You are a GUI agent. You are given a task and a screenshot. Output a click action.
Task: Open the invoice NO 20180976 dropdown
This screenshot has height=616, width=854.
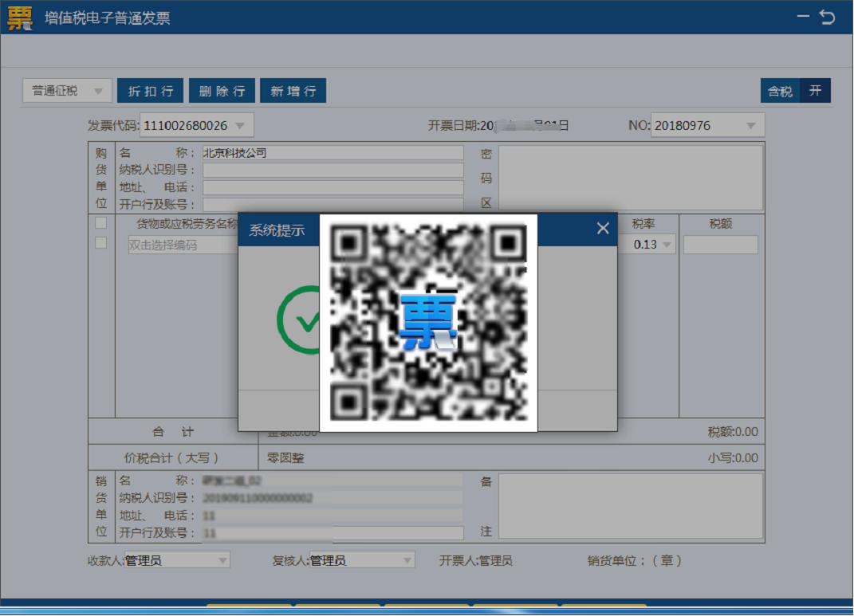pos(750,124)
